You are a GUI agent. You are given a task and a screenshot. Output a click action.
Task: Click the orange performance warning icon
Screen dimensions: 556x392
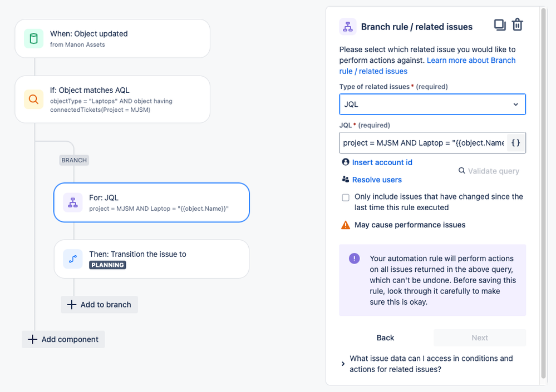[x=346, y=225]
